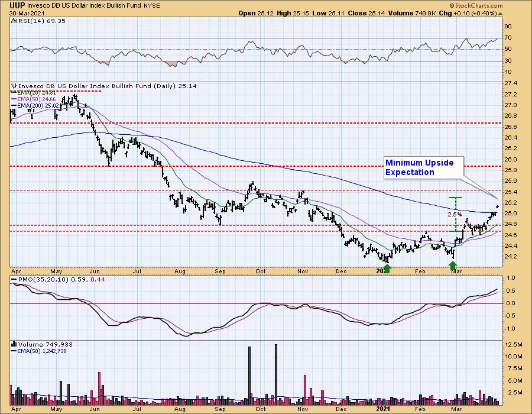The width and height of the screenshot is (532, 414).
Task: Click the 27.4 price axis label
Action: [511, 83]
